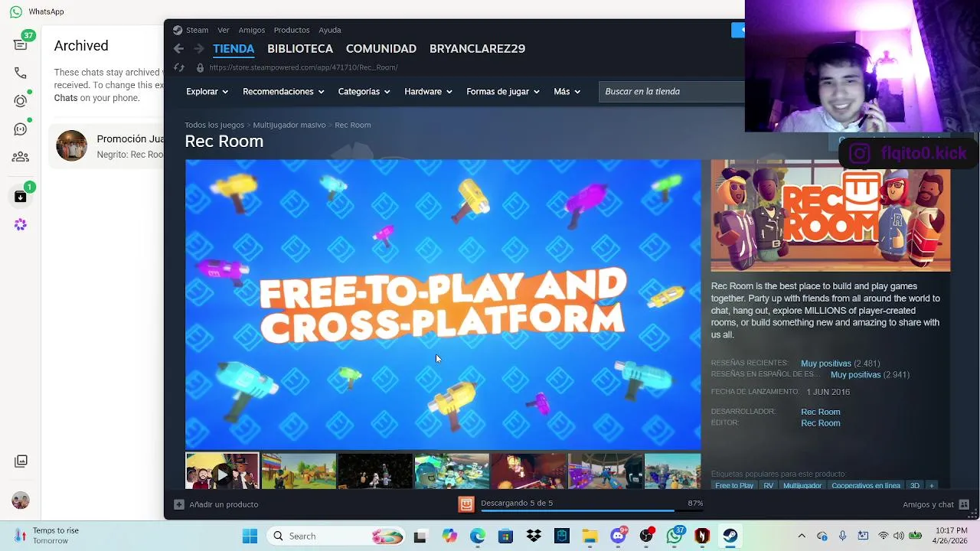
Task: Go forward with Steam's forward arrow
Action: [x=198, y=48]
